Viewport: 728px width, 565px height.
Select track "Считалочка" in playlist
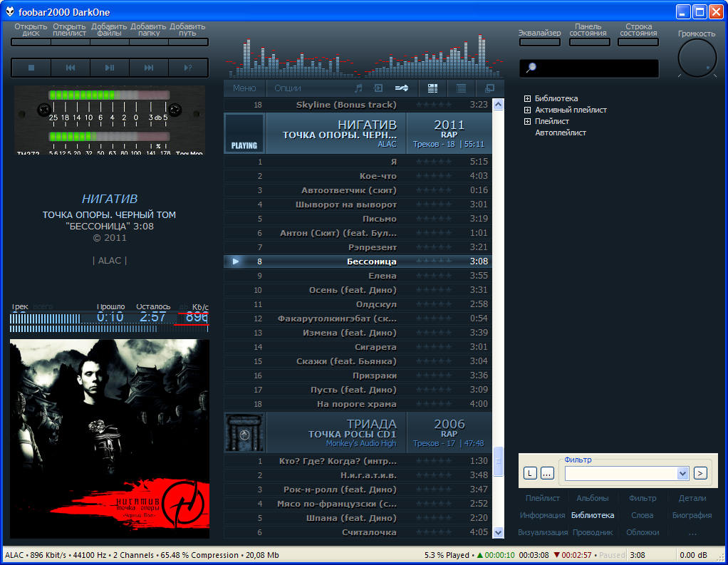tap(358, 532)
